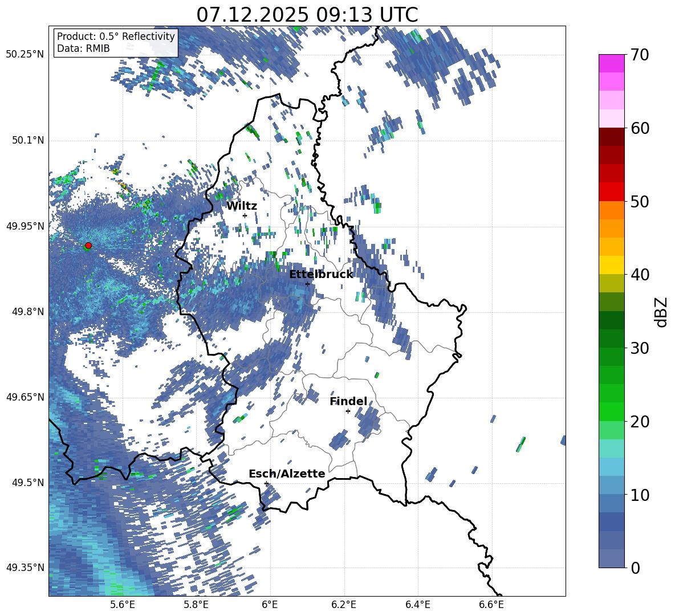Click the Wiltz city label
Screen dimensions: 675x616
click(x=242, y=206)
